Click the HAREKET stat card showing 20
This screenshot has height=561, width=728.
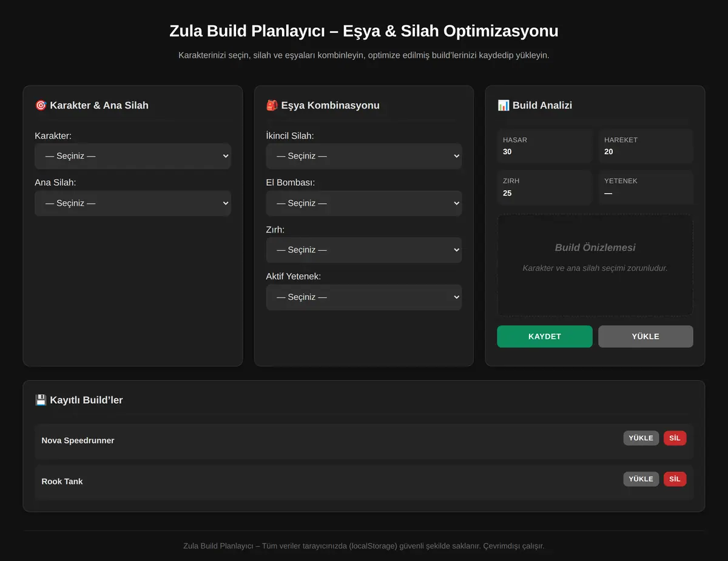coord(645,146)
